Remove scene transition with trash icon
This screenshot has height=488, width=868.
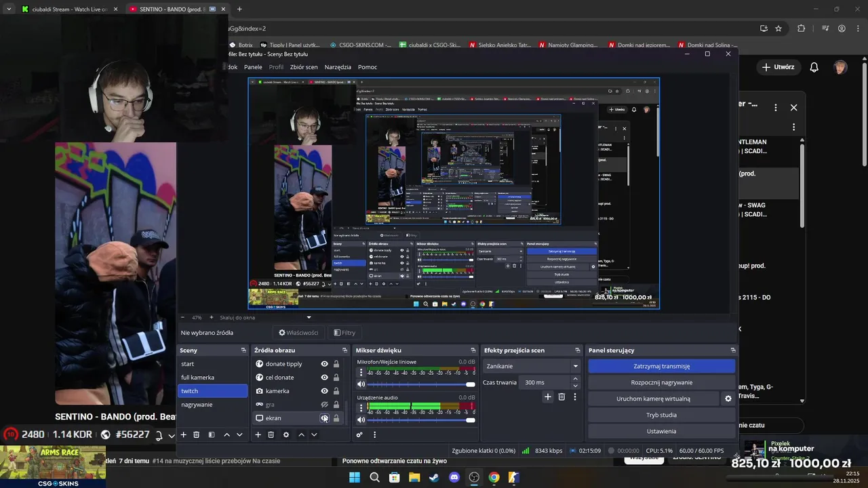point(561,396)
